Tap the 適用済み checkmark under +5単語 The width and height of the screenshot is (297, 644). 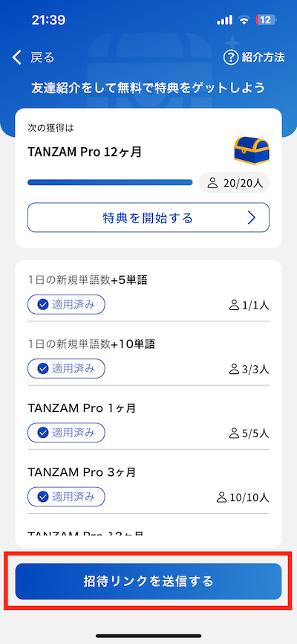pos(42,305)
